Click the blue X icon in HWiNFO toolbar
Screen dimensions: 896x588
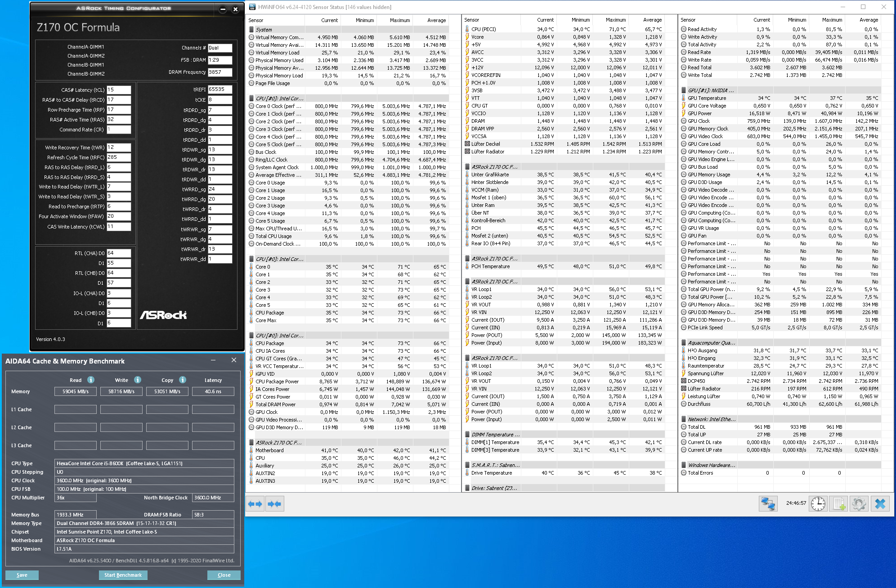880,504
